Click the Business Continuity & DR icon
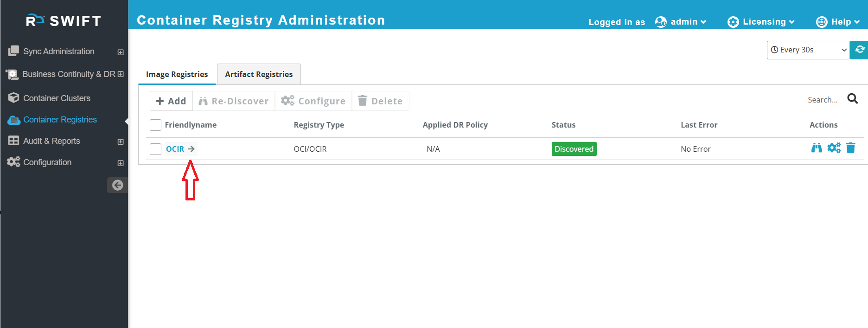 click(13, 74)
